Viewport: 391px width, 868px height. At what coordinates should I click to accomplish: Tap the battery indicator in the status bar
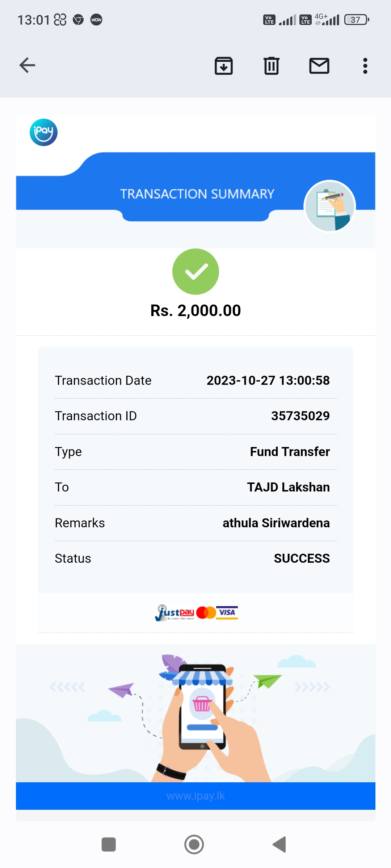(357, 20)
